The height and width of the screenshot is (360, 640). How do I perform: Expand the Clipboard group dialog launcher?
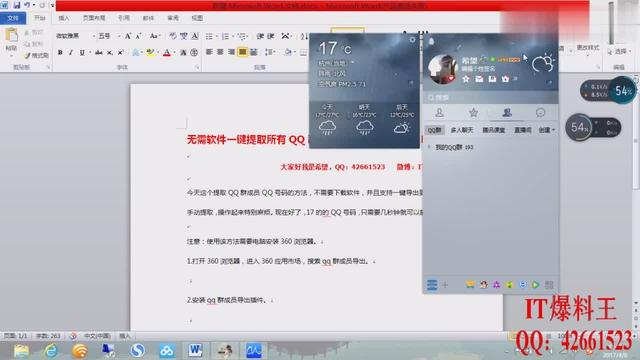(x=48, y=67)
